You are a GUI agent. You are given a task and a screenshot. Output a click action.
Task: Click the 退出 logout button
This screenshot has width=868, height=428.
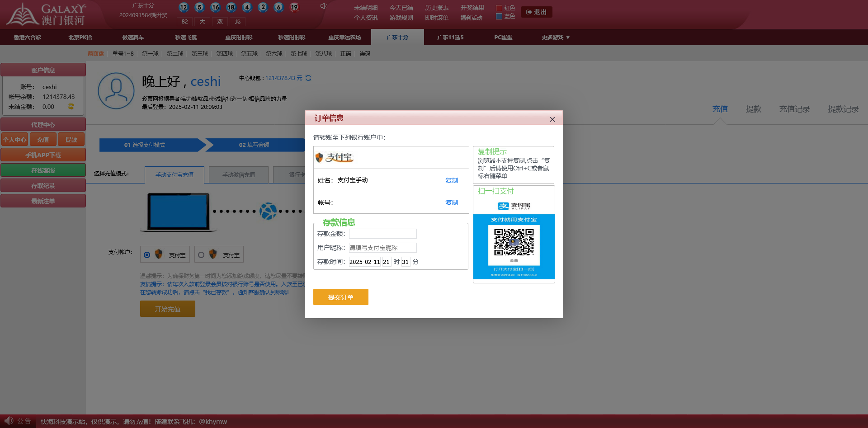[x=536, y=12]
